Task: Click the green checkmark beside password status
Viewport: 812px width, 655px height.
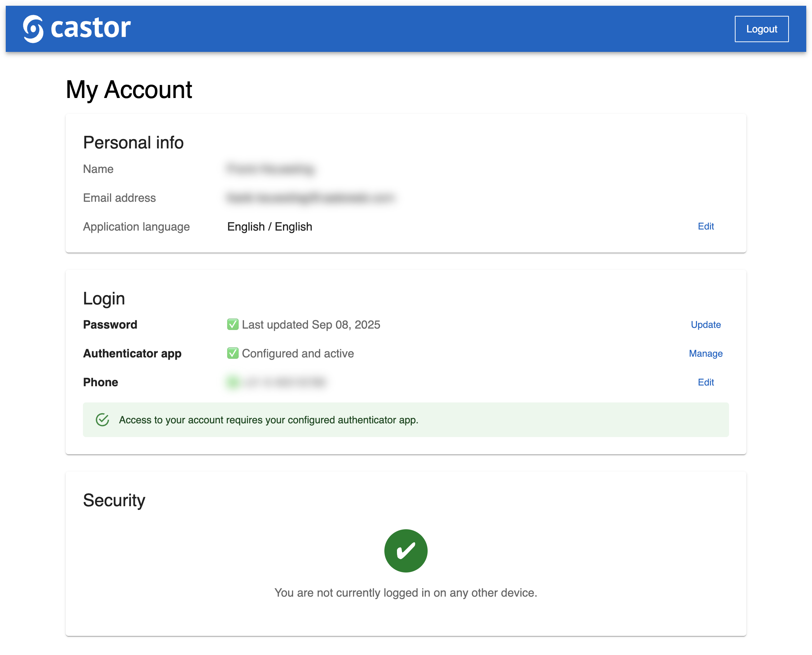Action: (x=233, y=325)
